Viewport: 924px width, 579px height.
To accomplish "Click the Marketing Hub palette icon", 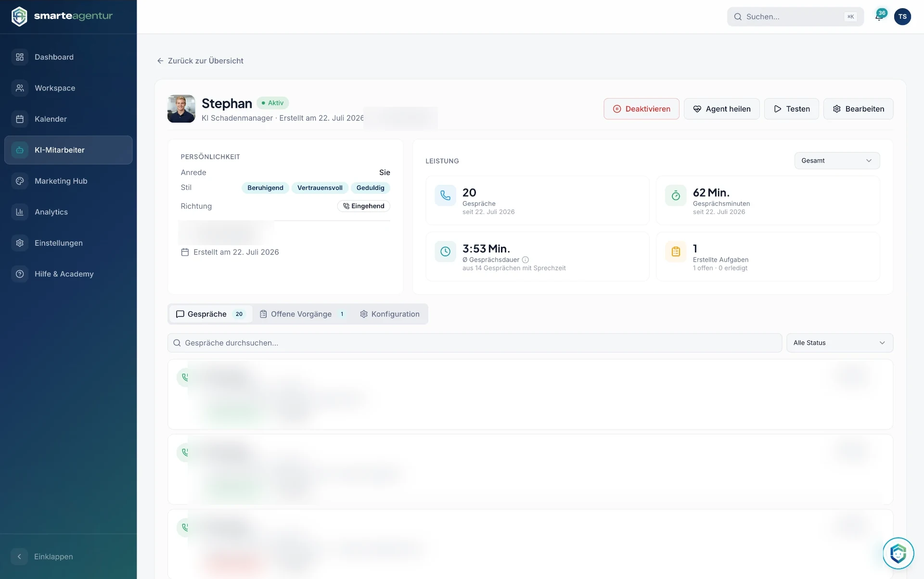I will click(20, 181).
